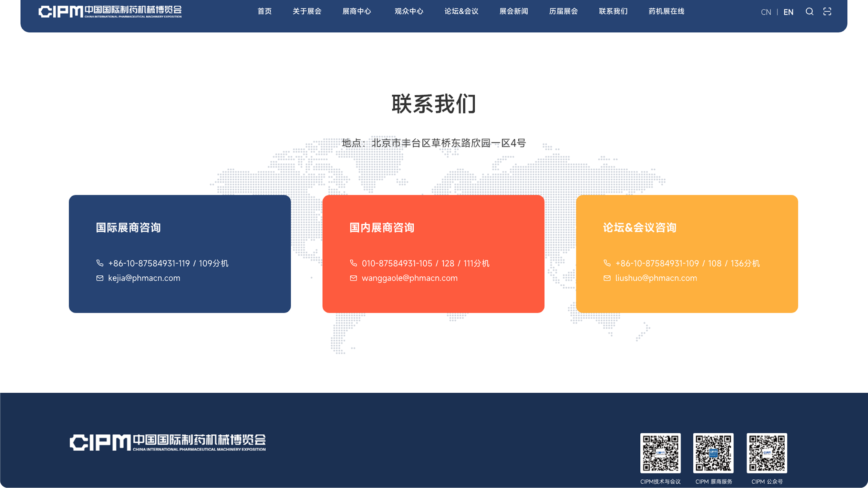
Task: Click the wanggaole@phmacn.com email link
Action: tap(409, 278)
